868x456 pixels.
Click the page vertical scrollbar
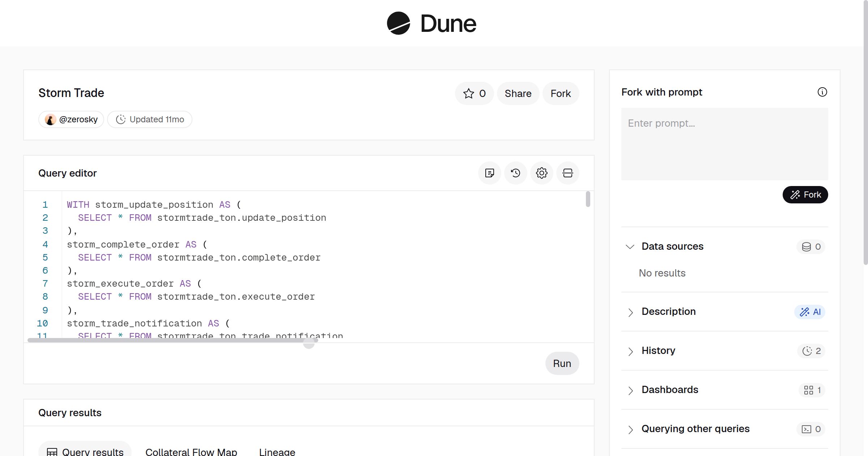(x=865, y=132)
